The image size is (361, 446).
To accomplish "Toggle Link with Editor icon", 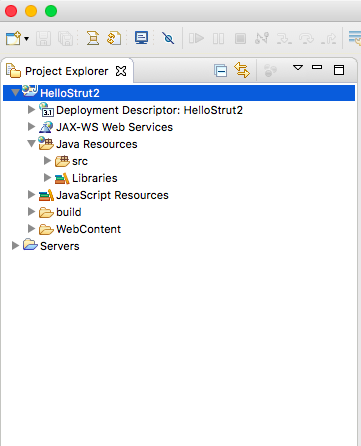I will tap(242, 70).
